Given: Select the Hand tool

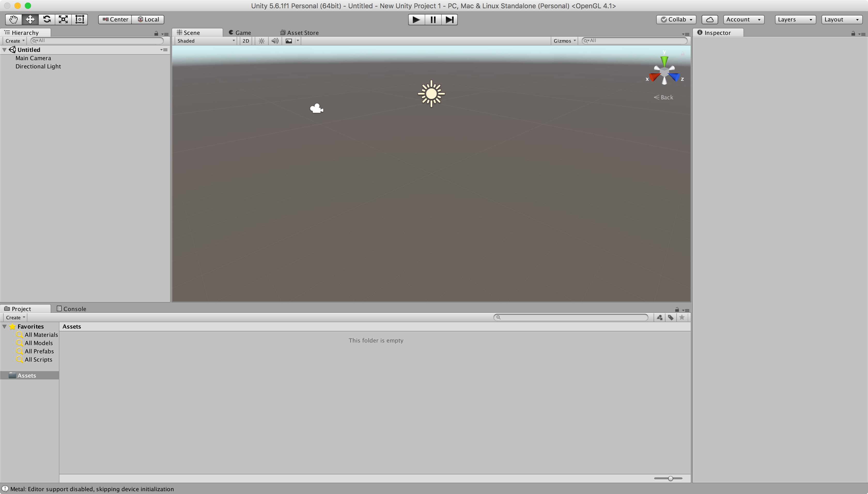Looking at the screenshot, I should coord(13,19).
